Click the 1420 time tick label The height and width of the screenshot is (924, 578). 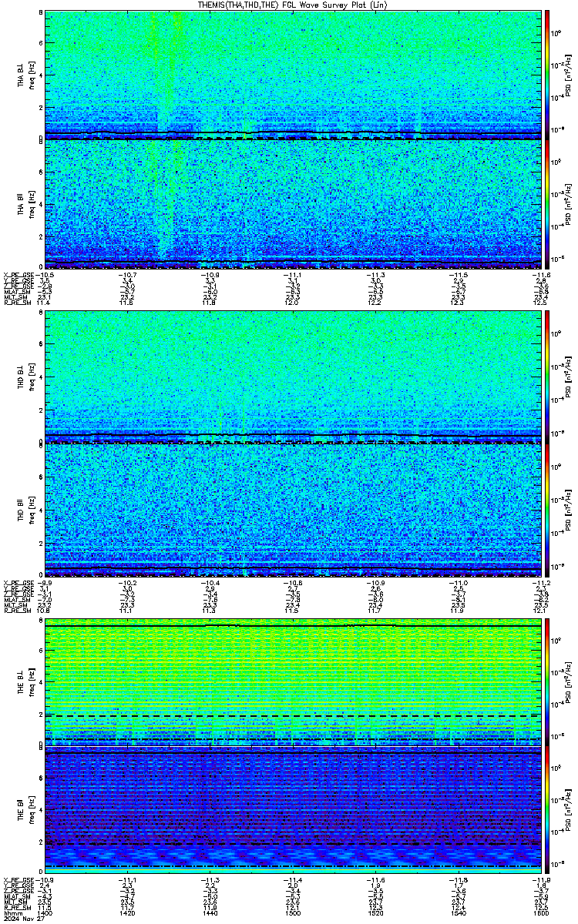[127, 914]
